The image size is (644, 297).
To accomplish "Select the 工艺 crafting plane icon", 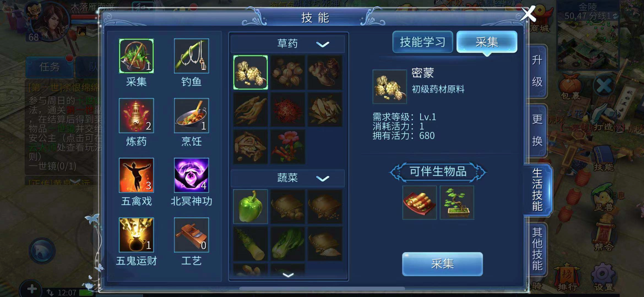I will click(191, 235).
